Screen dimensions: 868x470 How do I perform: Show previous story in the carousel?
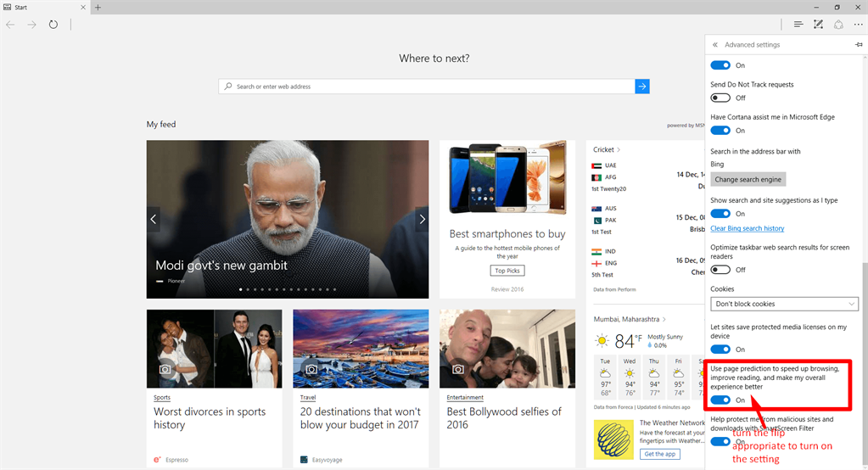154,219
